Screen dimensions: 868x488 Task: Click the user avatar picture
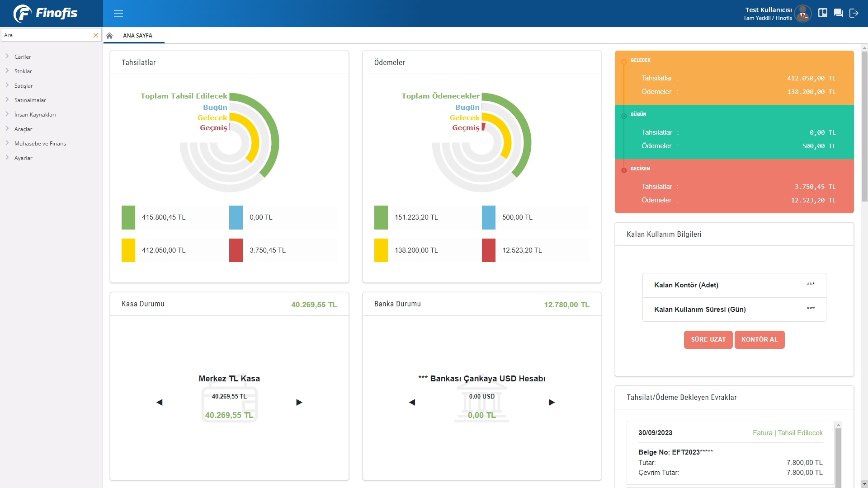[803, 14]
